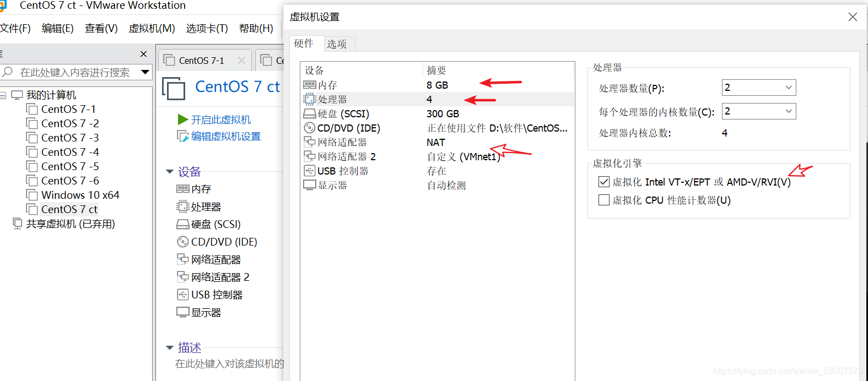The width and height of the screenshot is (868, 381).
Task: Open the View (查看) menu
Action: pyautogui.click(x=101, y=28)
